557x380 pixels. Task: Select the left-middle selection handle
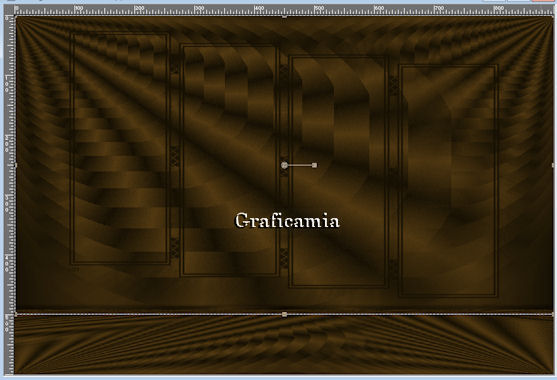[15, 165]
